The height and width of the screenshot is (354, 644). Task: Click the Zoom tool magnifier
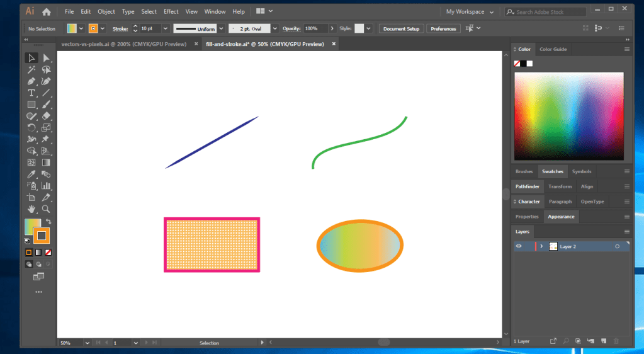(46, 208)
